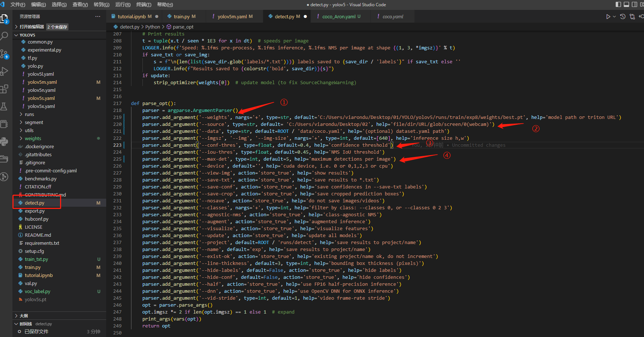This screenshot has height=337, width=644.
Task: Open the 文件(F) menu
Action: pos(18,4)
